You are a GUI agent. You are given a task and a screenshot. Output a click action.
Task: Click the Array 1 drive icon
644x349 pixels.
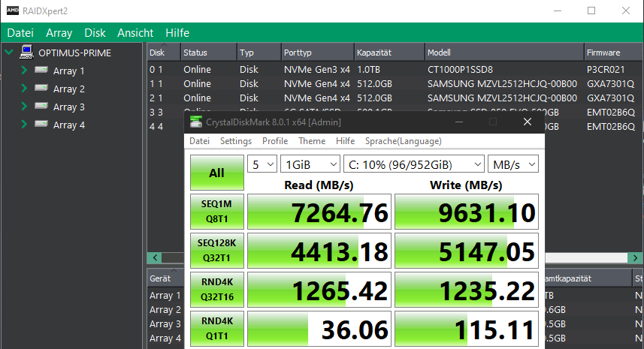click(41, 70)
